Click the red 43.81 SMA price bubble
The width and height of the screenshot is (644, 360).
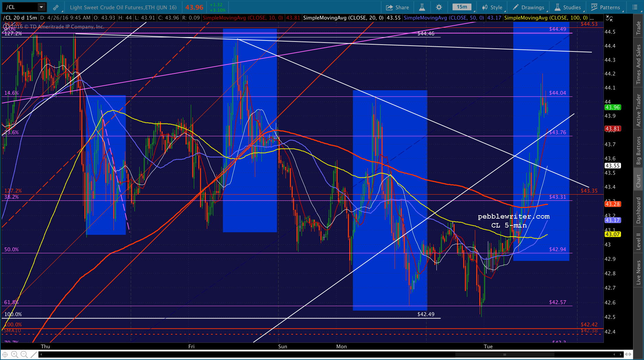click(x=612, y=129)
